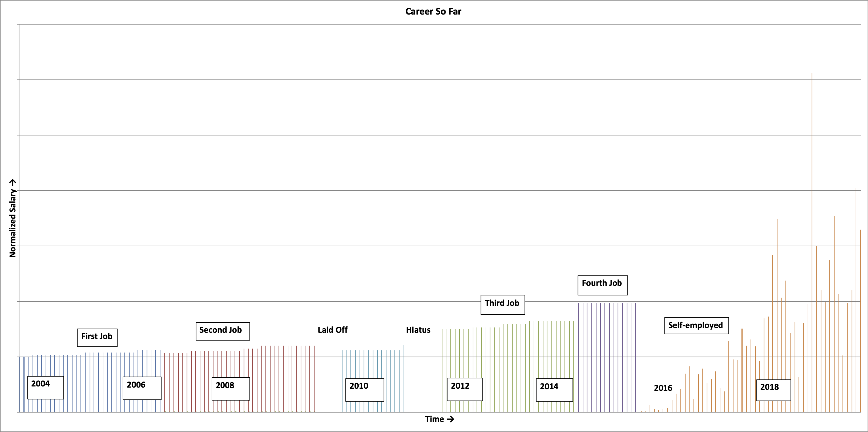
Task: Click the 'First Job' label box
Action: [97, 338]
